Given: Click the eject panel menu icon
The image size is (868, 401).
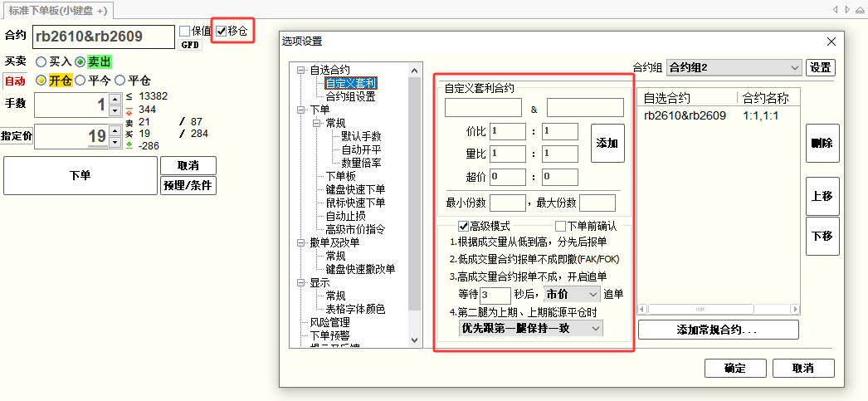Looking at the screenshot, I should (859, 9).
